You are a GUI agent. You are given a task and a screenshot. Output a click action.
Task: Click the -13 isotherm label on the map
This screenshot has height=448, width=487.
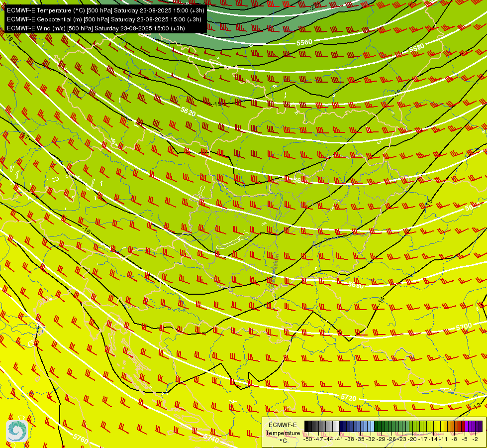(478, 405)
